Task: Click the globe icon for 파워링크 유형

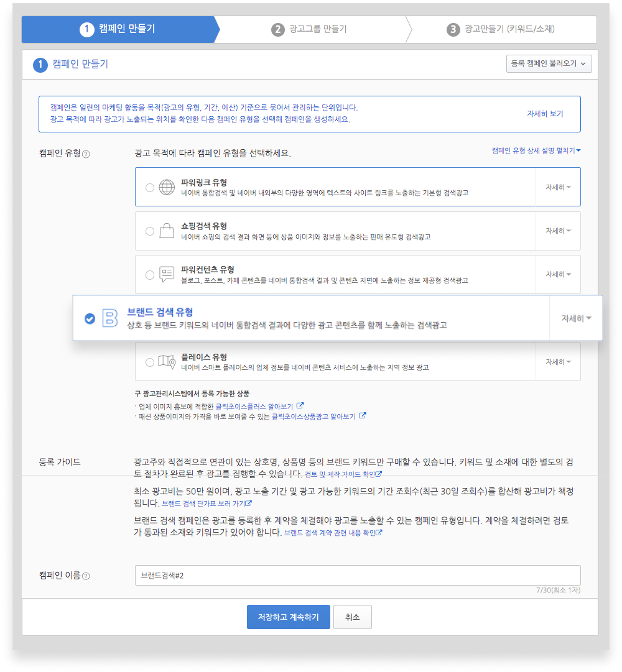Action: pos(167,187)
